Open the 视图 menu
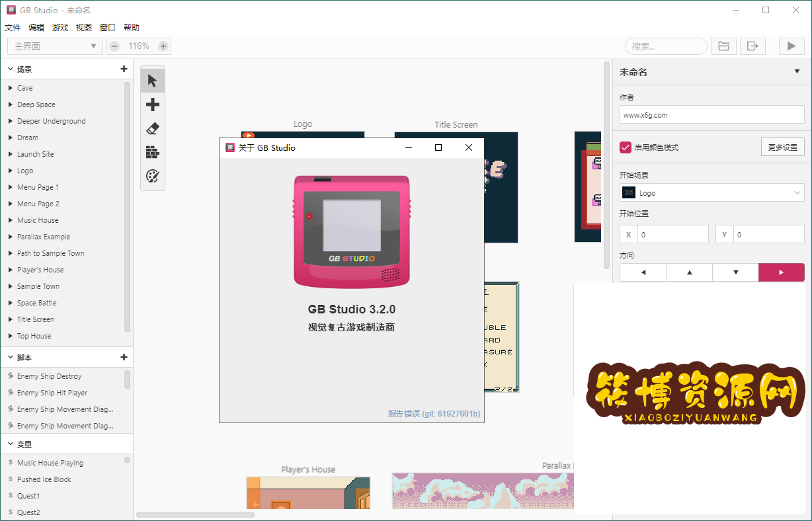 point(84,28)
